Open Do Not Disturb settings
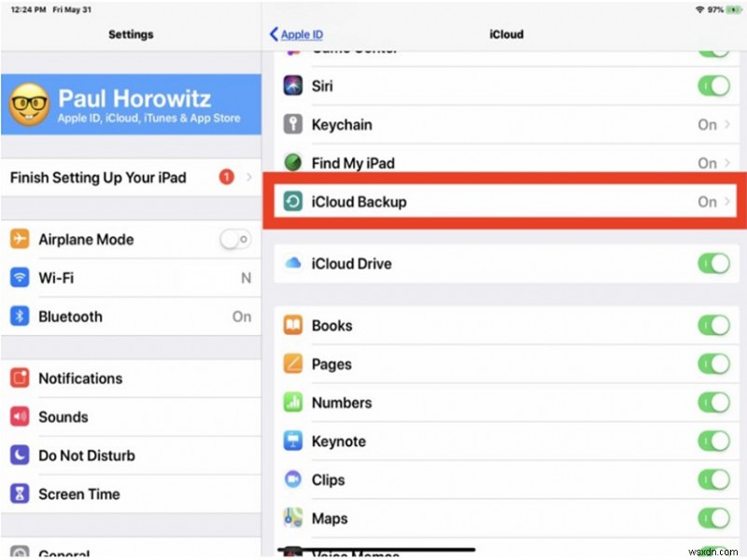Screen dimensions: 747x560 point(131,455)
